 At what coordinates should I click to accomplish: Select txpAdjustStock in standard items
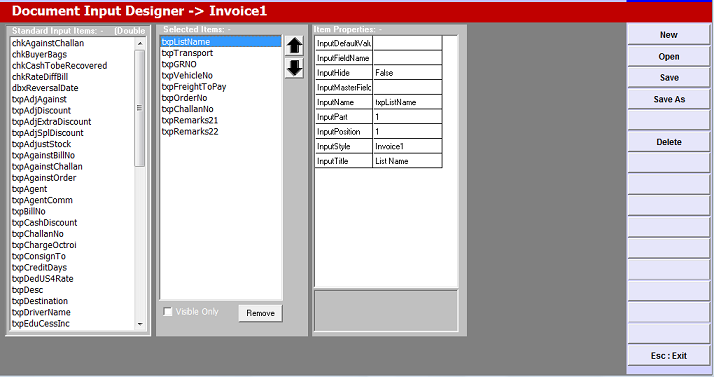[72, 144]
